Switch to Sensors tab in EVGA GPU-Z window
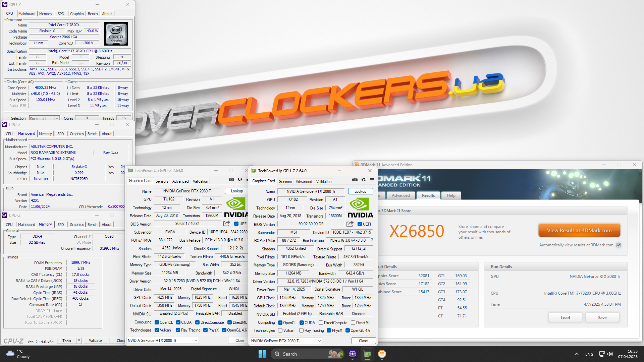The width and height of the screenshot is (644, 362). pos(162,181)
